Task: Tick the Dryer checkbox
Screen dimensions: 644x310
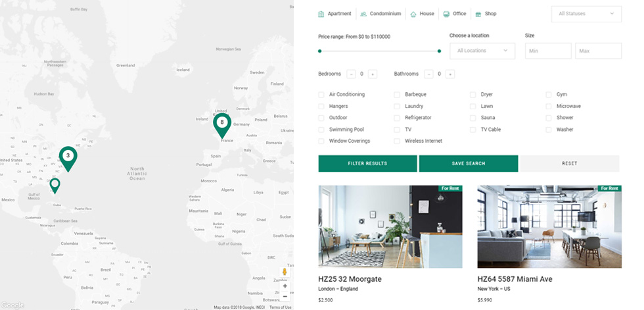Action: click(472, 95)
